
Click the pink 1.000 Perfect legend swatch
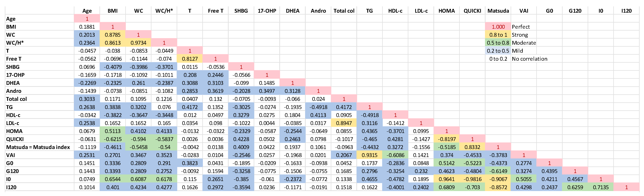(x=498, y=27)
